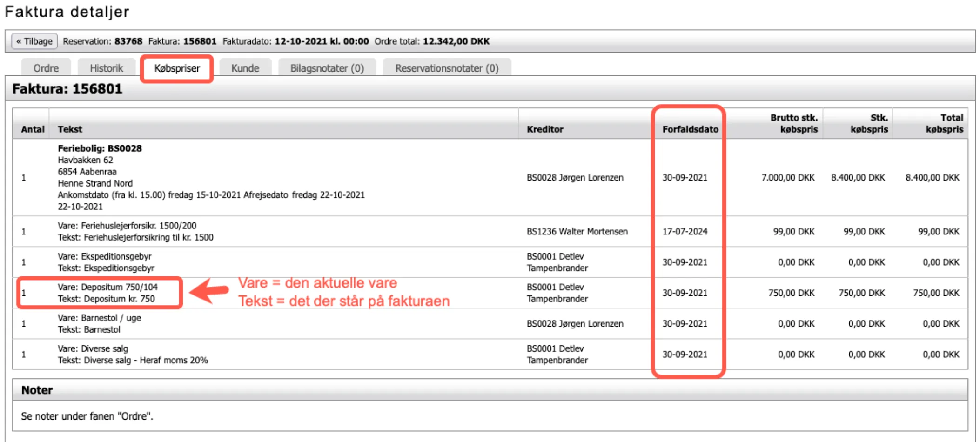Viewport: 980px width, 442px height.
Task: Click the Tilbage back button
Action: click(x=34, y=41)
